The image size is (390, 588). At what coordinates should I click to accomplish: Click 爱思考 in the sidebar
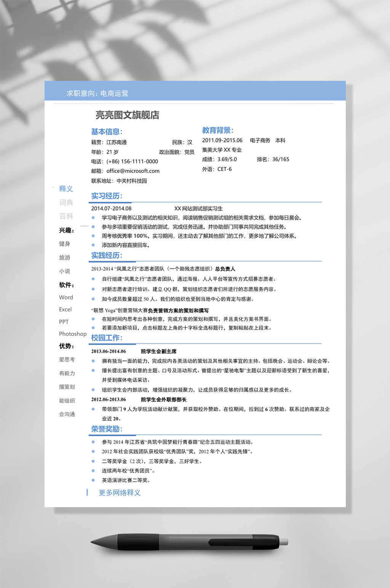pyautogui.click(x=67, y=360)
